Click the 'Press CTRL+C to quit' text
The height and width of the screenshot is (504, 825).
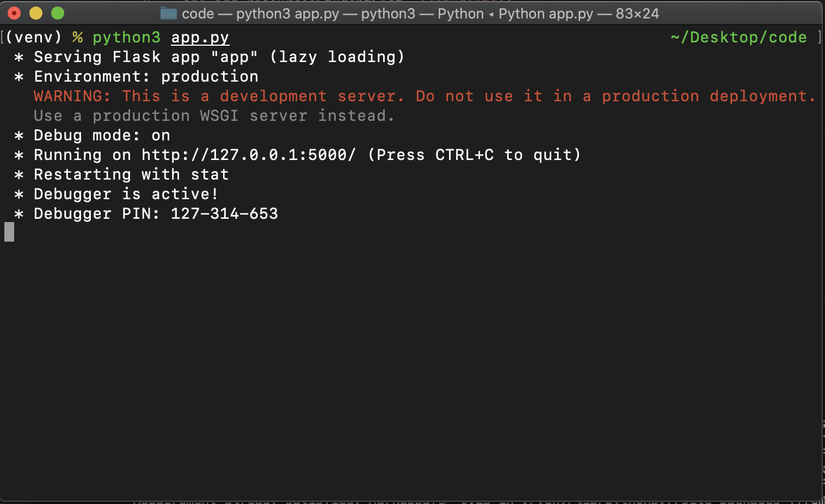[x=474, y=155]
